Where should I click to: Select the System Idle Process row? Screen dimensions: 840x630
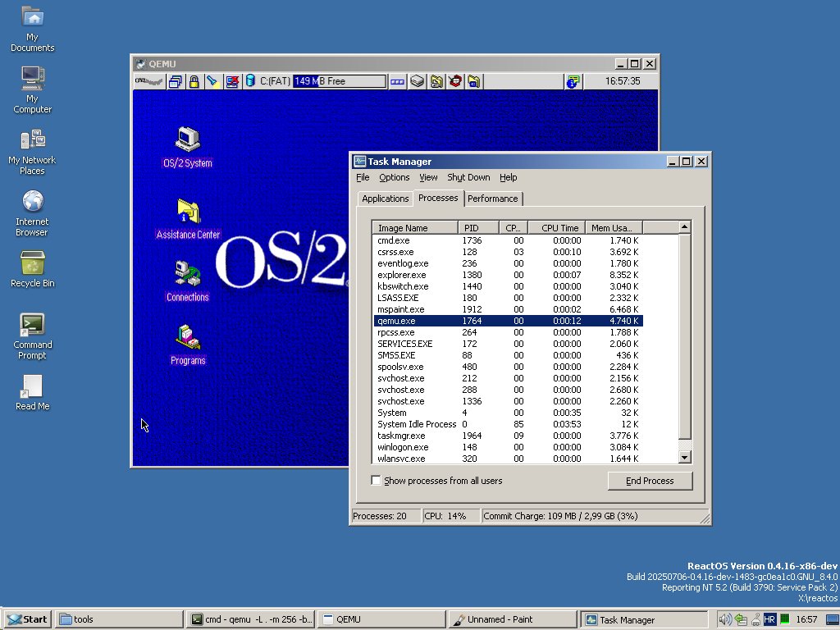pos(508,424)
